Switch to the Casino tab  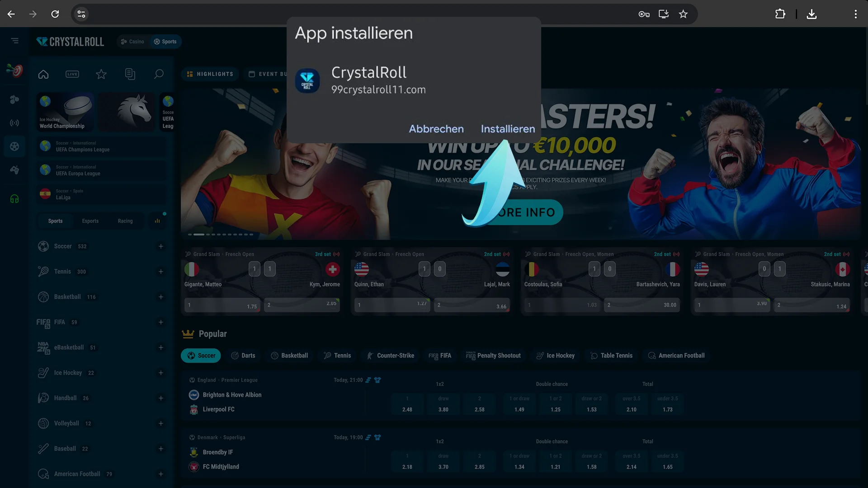(x=132, y=42)
